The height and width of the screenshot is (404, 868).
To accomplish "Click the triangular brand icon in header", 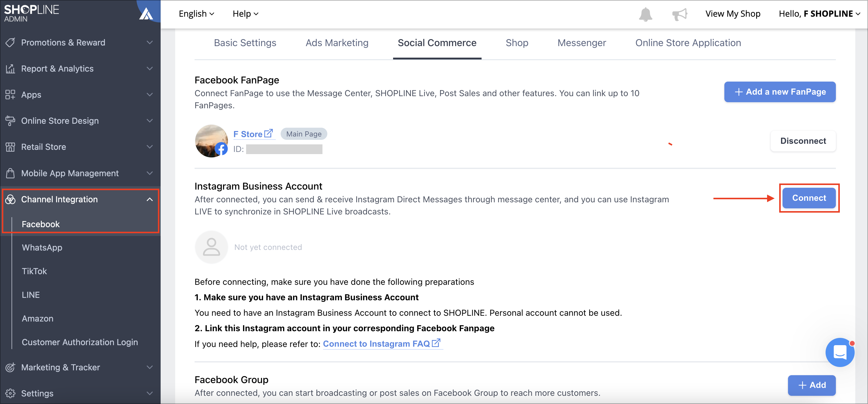I will [146, 13].
